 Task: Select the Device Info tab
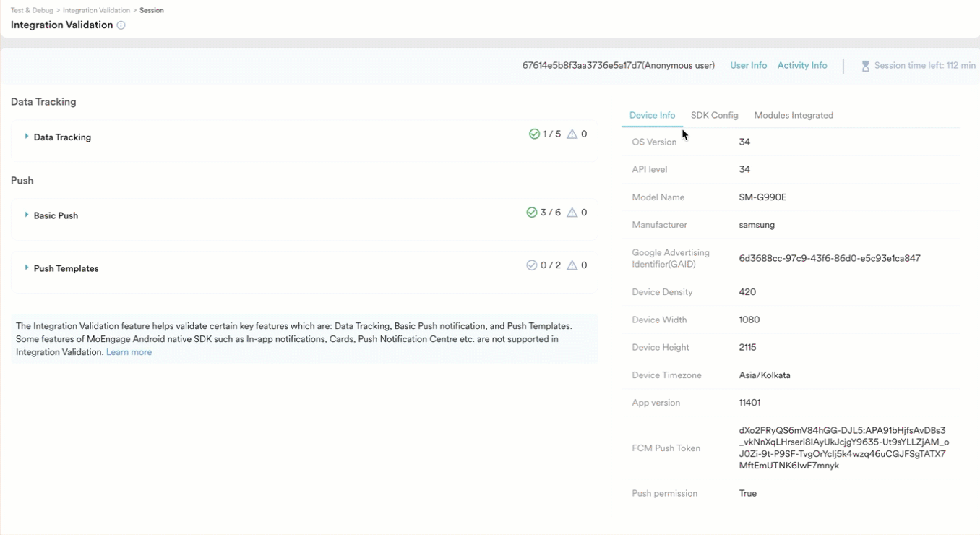[x=652, y=116]
